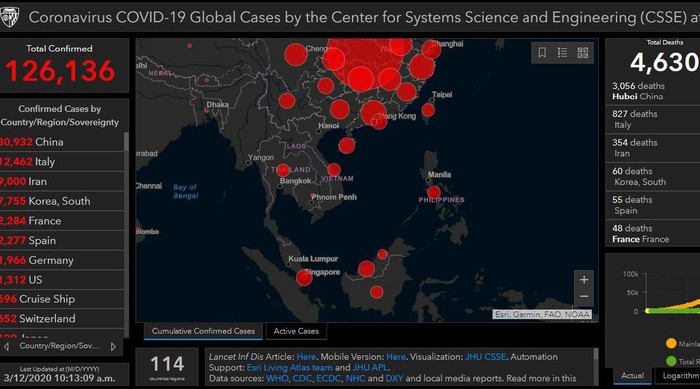This screenshot has height=389, width=700.
Task: Click the 48 deaths France entry
Action: pos(653,234)
